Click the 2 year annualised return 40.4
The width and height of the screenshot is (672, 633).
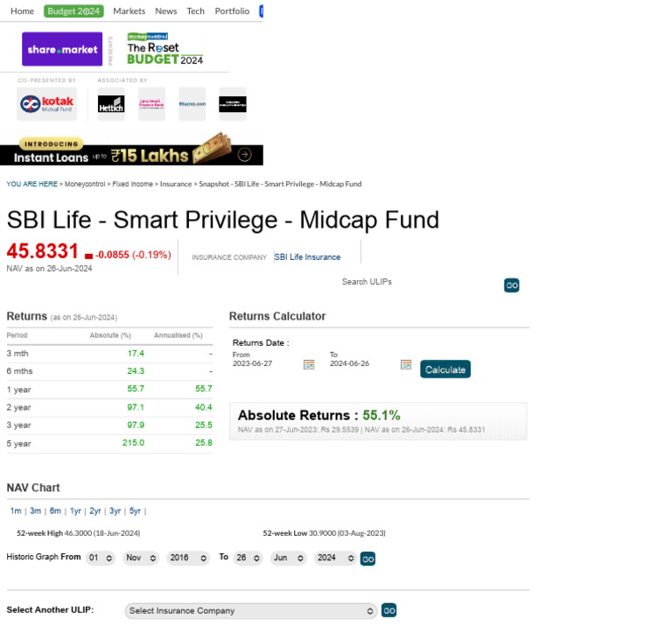pyautogui.click(x=204, y=407)
